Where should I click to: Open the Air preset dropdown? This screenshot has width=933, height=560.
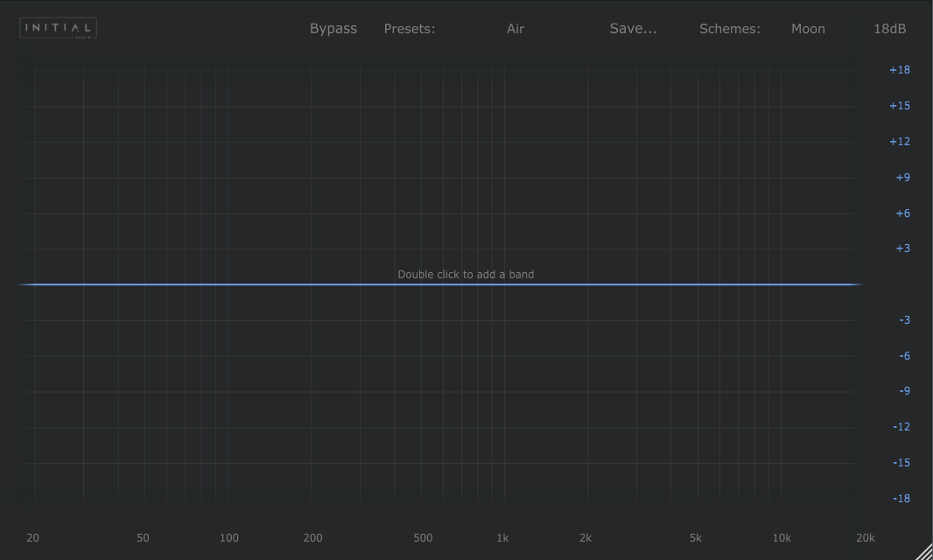pos(516,29)
